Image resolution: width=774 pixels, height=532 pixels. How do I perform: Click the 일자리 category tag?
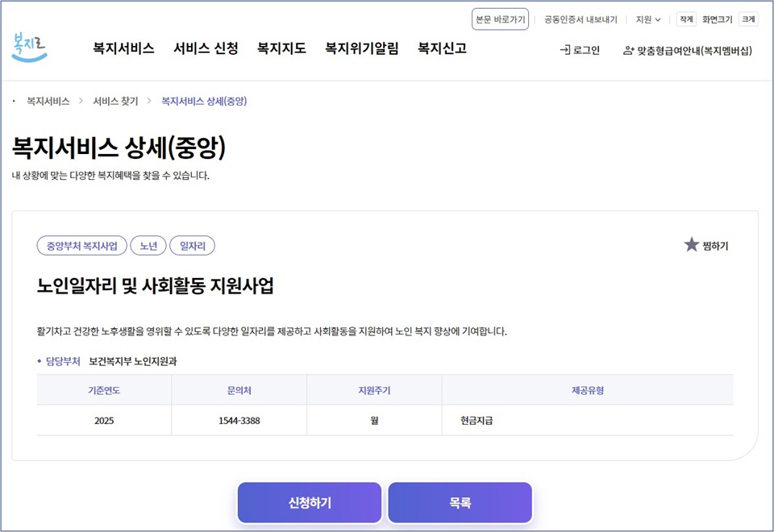[x=192, y=246]
